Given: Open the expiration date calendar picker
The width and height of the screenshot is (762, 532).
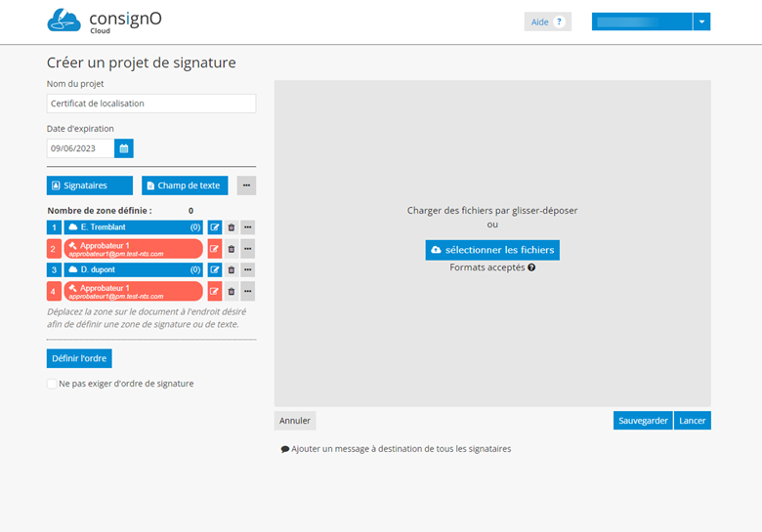Looking at the screenshot, I should click(124, 148).
